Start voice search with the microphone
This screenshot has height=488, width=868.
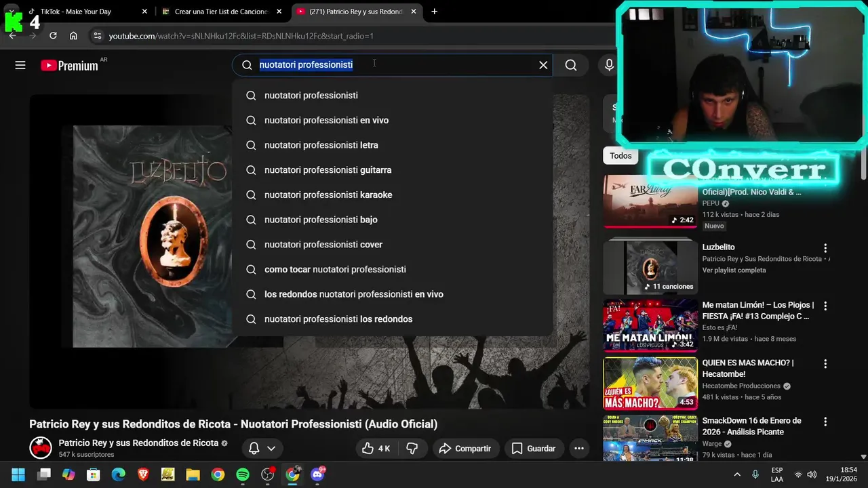pyautogui.click(x=609, y=65)
